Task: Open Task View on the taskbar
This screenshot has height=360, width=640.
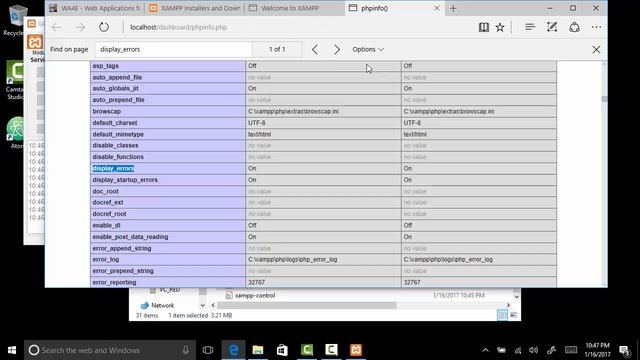Action: [208, 350]
